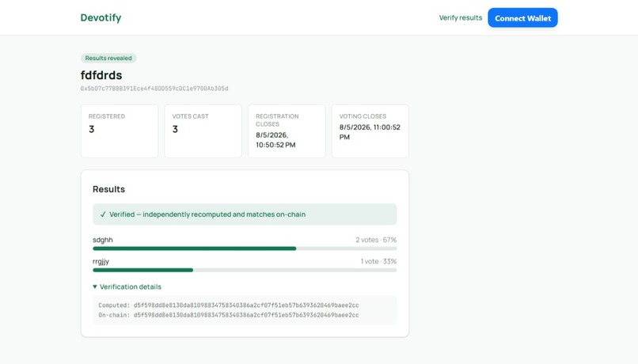638x364 pixels.
Task: Click the Results heading
Action: 108,189
